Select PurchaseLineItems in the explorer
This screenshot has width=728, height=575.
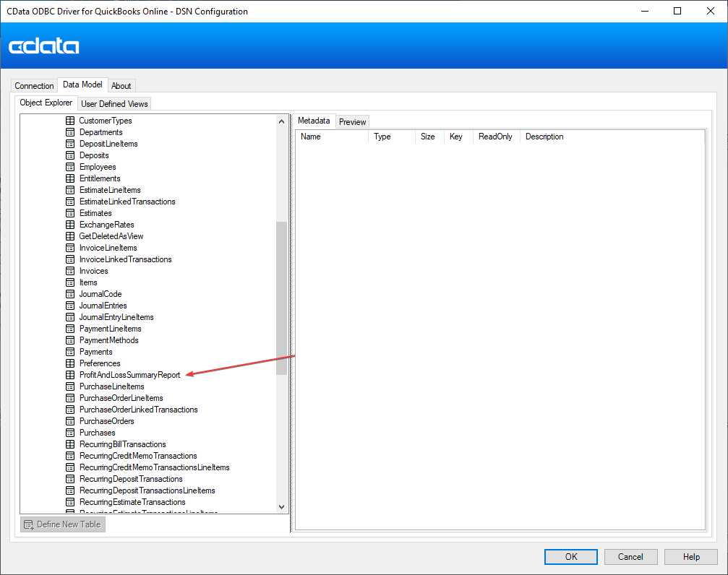point(111,386)
